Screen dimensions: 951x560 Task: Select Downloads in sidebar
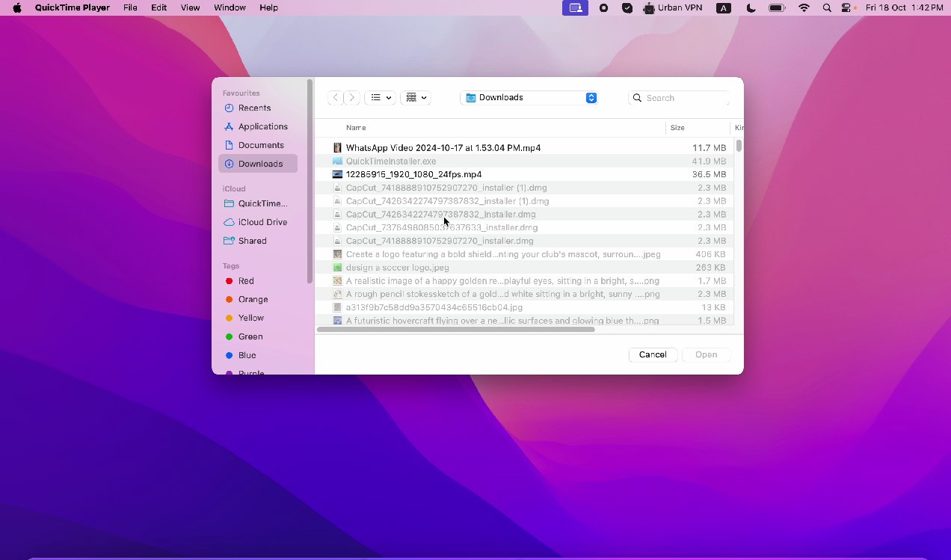pyautogui.click(x=258, y=164)
